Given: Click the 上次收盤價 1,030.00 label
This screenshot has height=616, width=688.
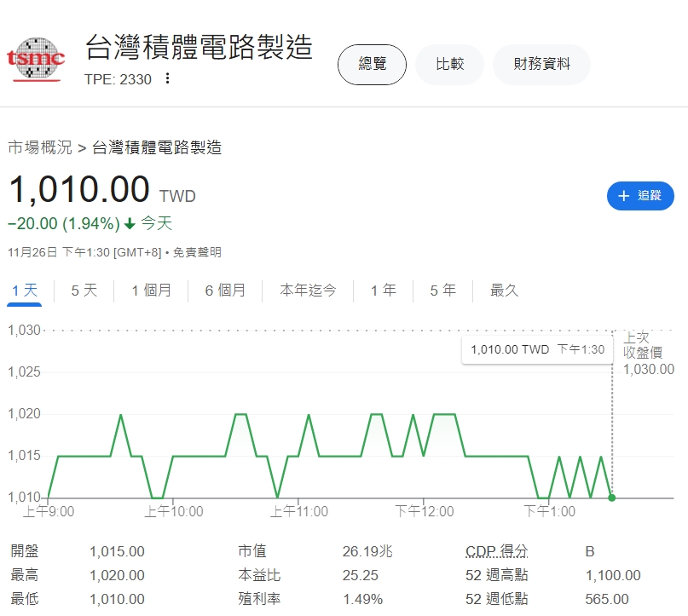Looking at the screenshot, I should (649, 354).
